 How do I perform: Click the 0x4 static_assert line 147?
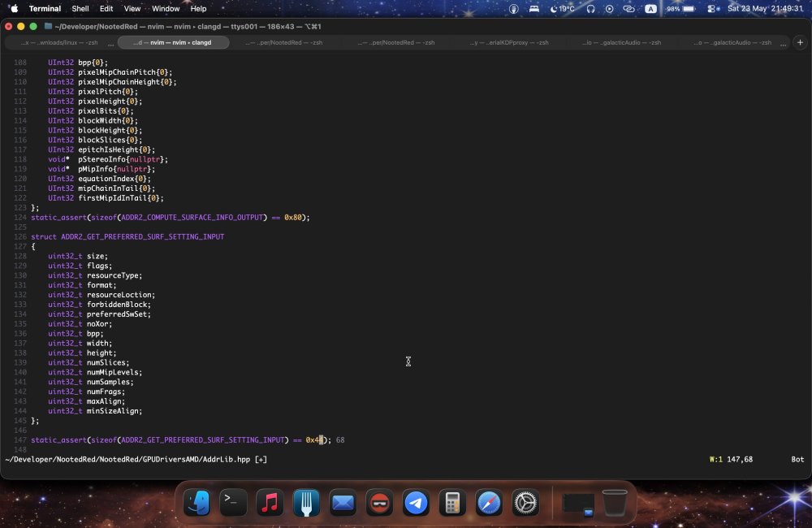pos(181,440)
